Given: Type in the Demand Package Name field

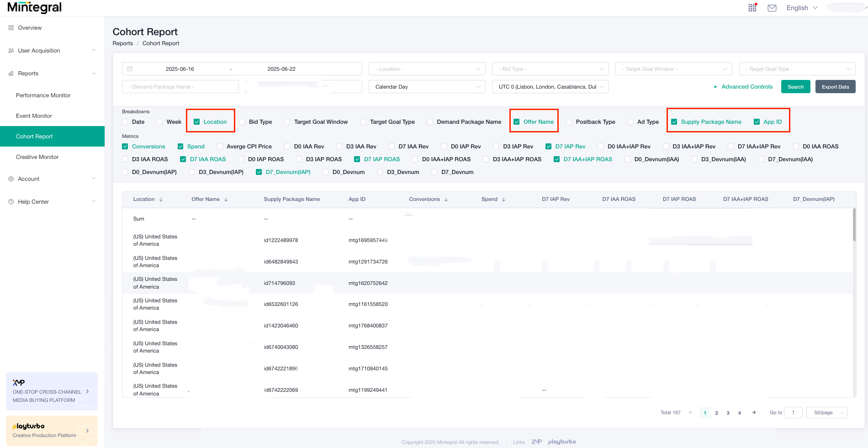Looking at the screenshot, I should click(180, 86).
